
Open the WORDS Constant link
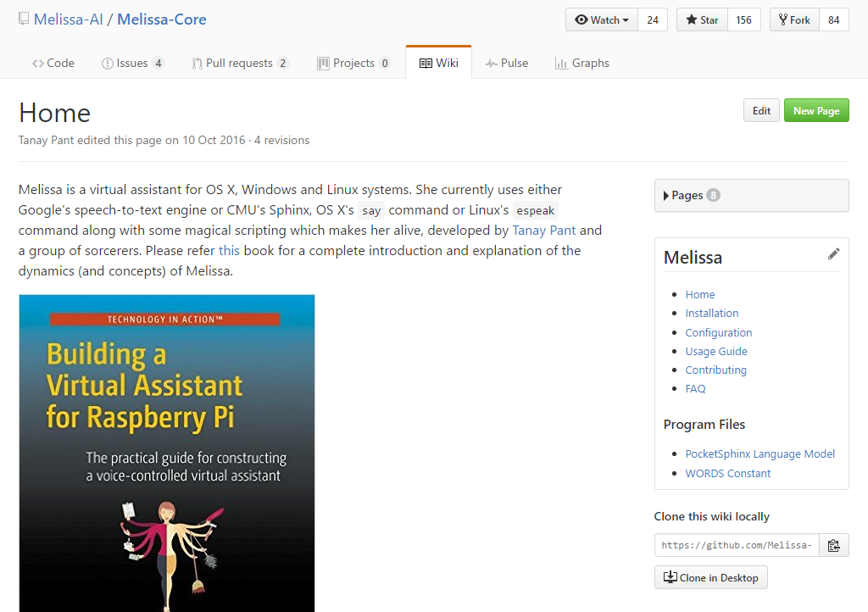click(x=728, y=473)
